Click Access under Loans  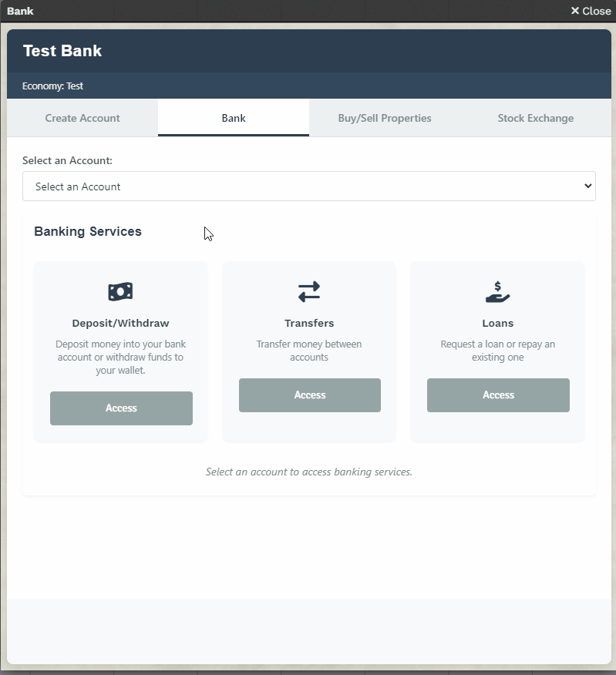tap(498, 395)
